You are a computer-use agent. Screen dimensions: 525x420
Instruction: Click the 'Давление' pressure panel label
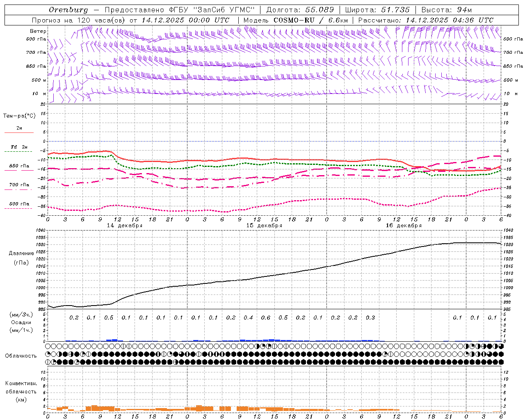[21, 253]
